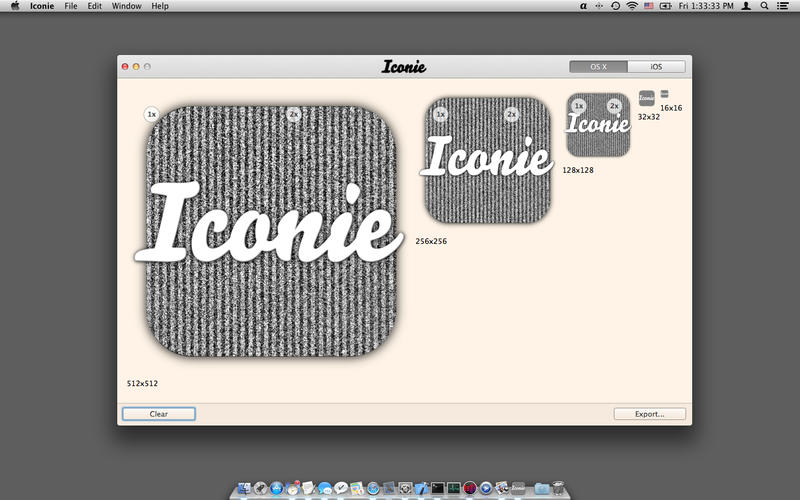Open the File menu
800x500 pixels.
[71, 6]
